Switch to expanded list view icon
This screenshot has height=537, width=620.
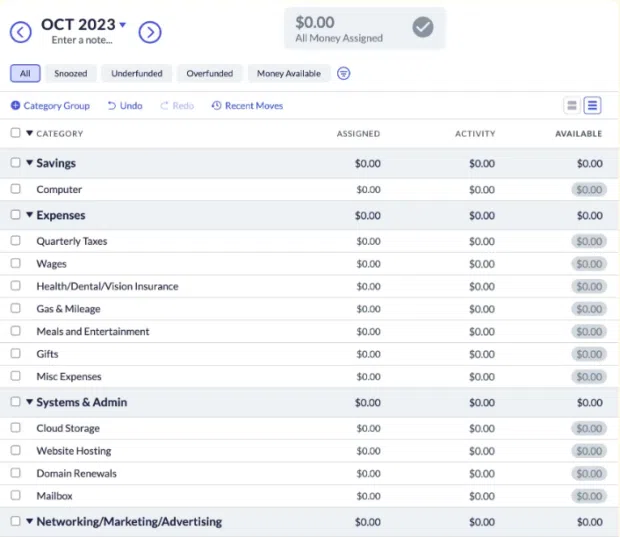[x=593, y=105]
